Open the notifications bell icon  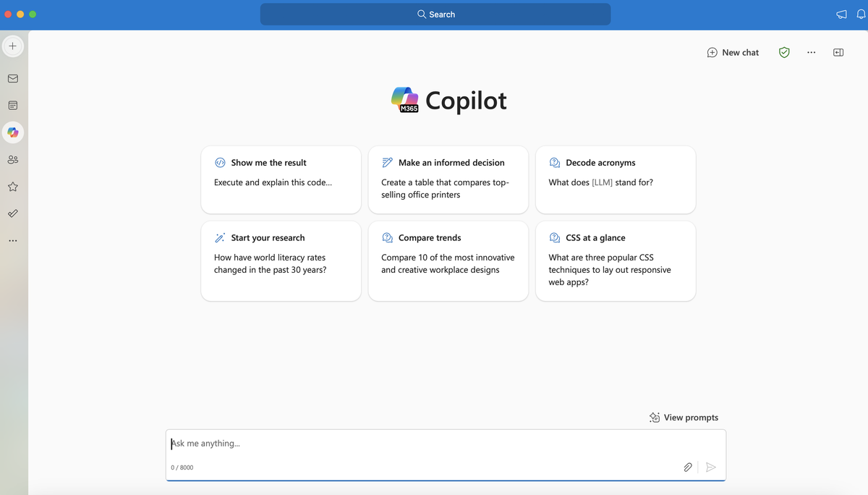point(861,14)
